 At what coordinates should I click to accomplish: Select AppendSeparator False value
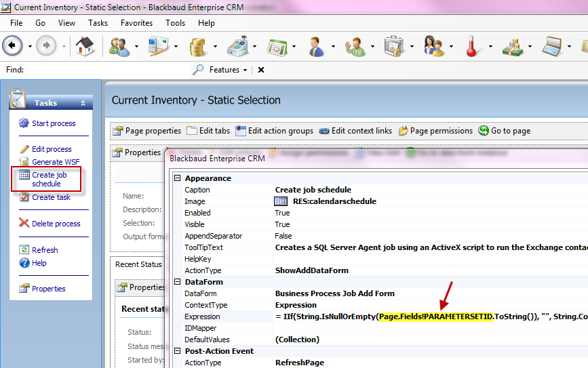[283, 236]
